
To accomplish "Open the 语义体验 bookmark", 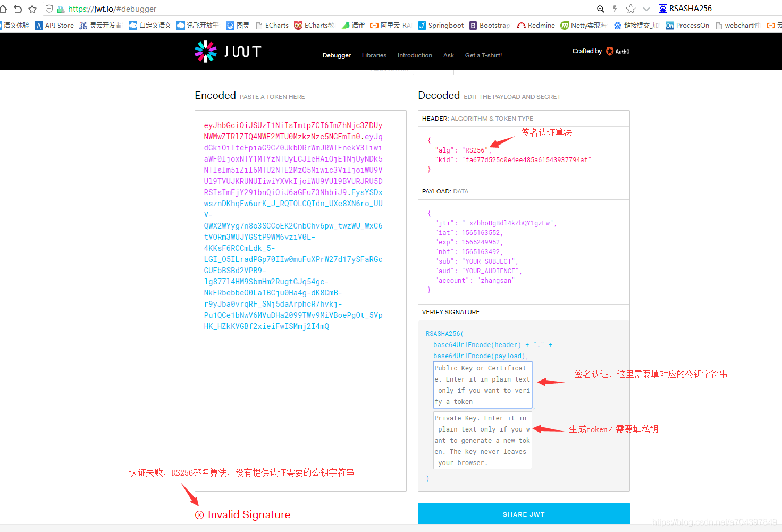I will [14, 26].
